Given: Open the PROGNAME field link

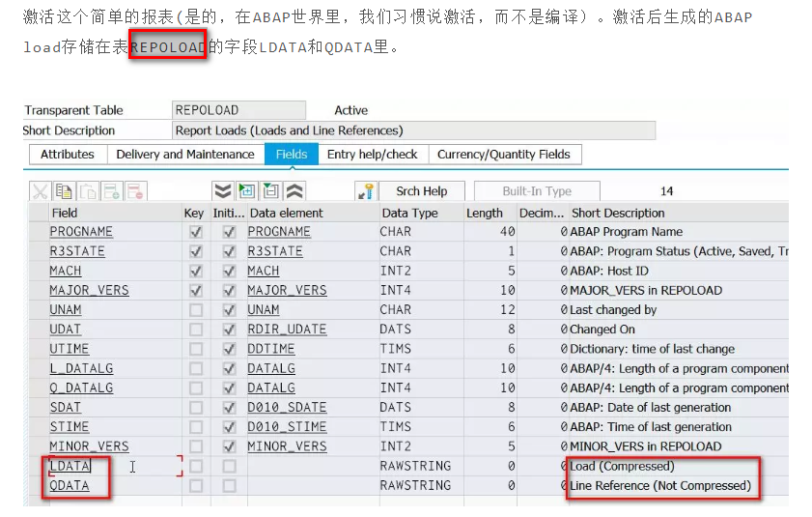Looking at the screenshot, I should coord(81,232).
